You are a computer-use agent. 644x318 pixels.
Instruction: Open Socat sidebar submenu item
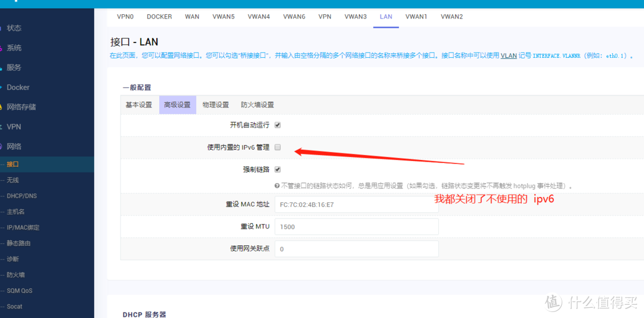[x=15, y=307]
